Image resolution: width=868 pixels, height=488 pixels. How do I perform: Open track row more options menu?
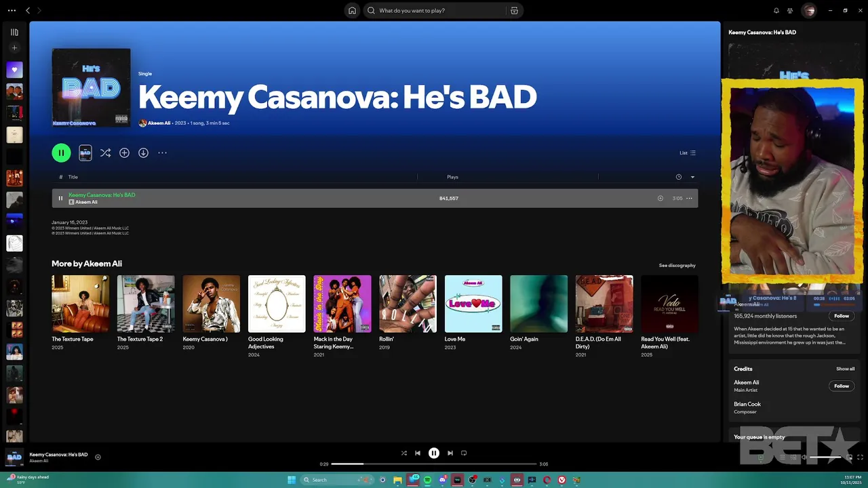(x=689, y=199)
